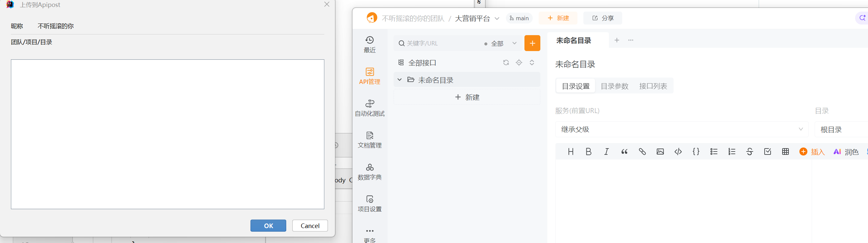Screen dimensions: 868x243
Task: Refresh the 全部接口 list
Action: pyautogui.click(x=506, y=63)
